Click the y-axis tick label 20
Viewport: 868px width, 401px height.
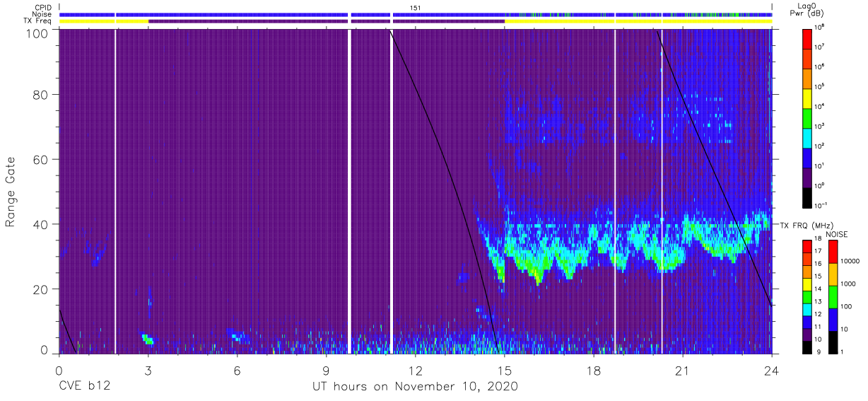[x=41, y=289]
